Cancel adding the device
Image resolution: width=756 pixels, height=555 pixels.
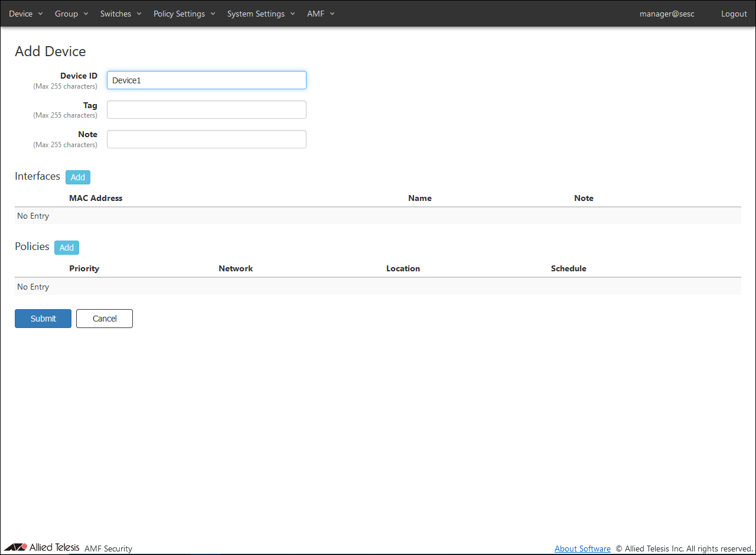click(105, 319)
